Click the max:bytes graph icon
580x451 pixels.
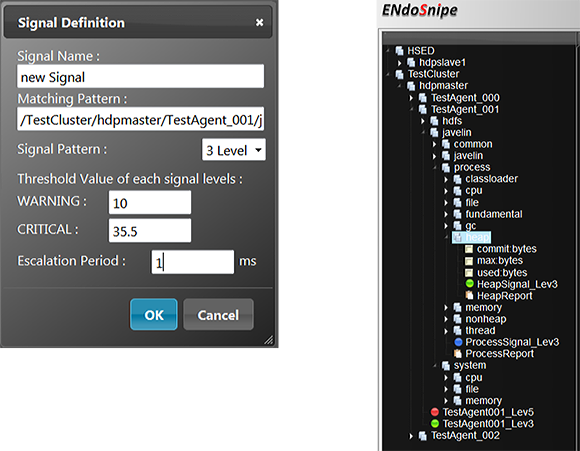[x=469, y=261]
